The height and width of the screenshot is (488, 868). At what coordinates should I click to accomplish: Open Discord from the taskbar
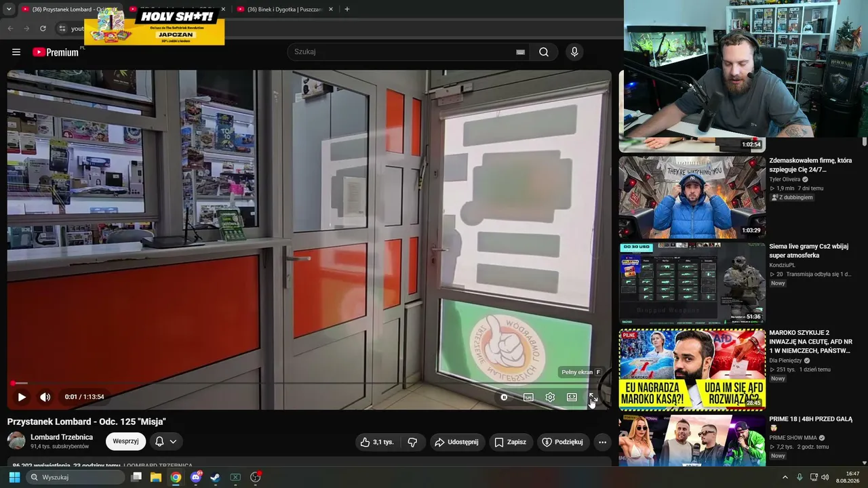[x=196, y=477]
